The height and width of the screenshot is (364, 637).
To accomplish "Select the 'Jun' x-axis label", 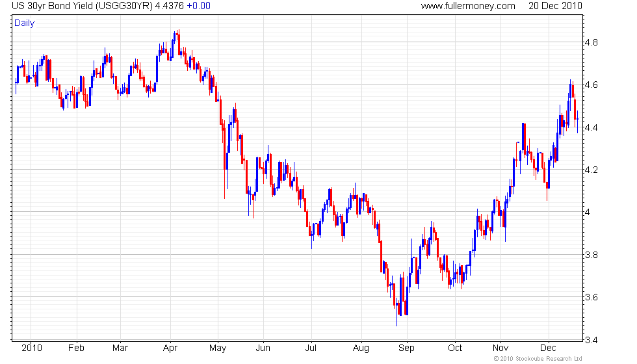I will pyautogui.click(x=263, y=348).
